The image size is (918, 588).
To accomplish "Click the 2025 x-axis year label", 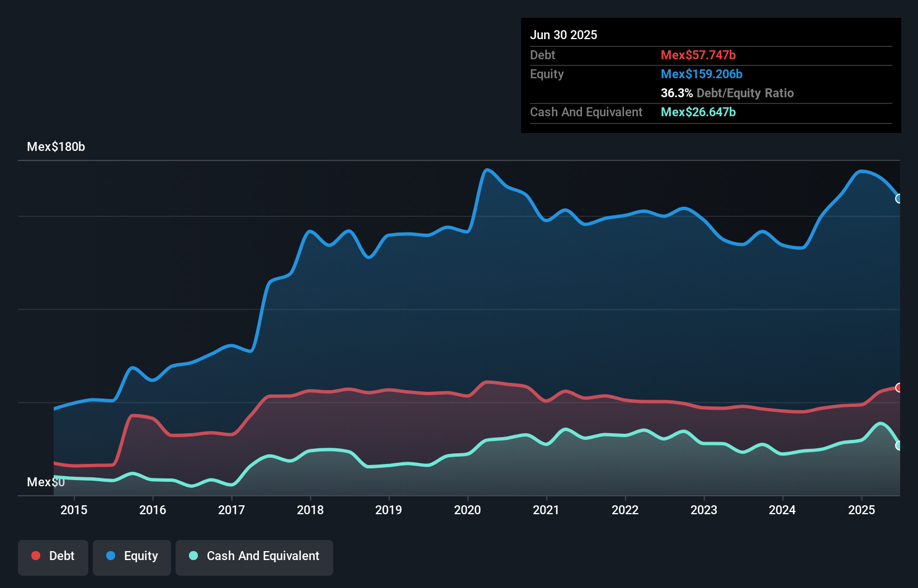I will 862,510.
